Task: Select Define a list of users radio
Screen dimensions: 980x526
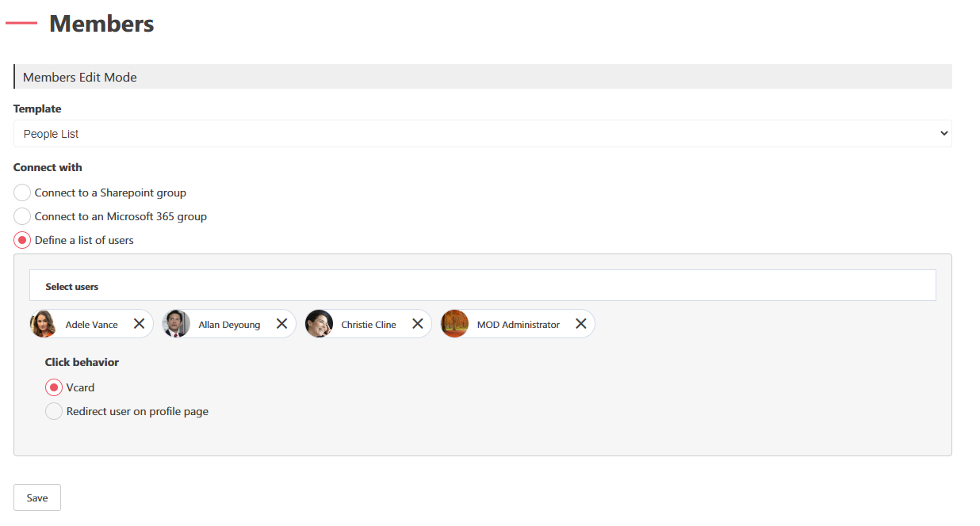Action: tap(22, 240)
